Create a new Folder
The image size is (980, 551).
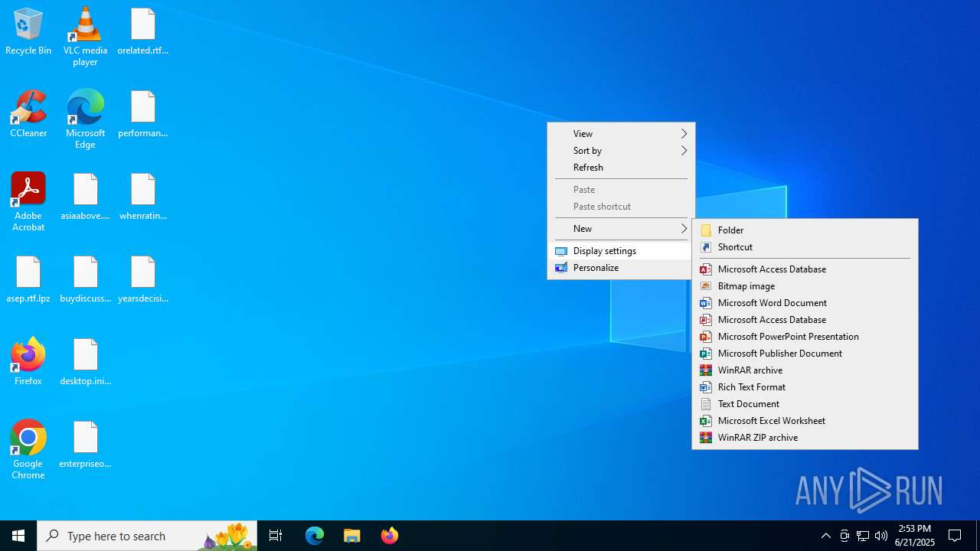805,230
